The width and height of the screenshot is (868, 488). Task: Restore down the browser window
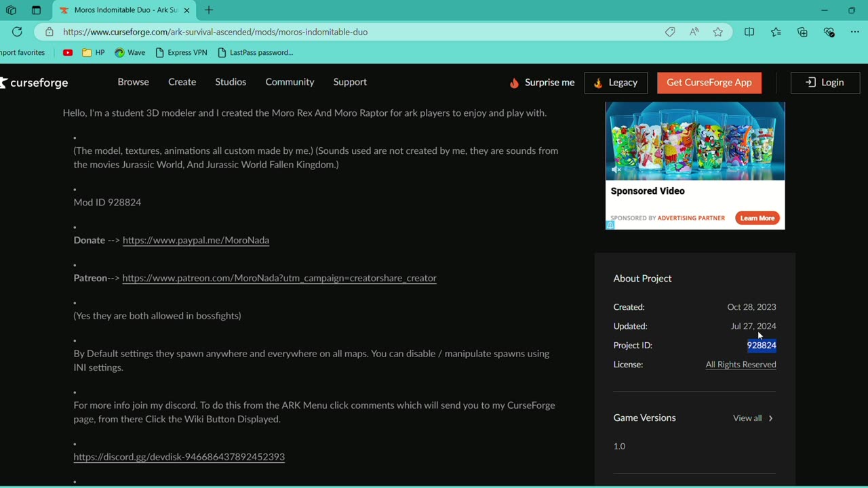(x=852, y=10)
